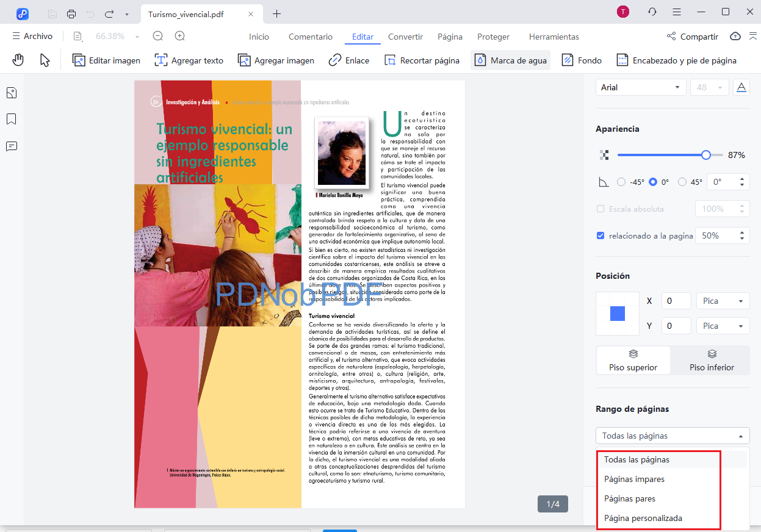The image size is (761, 532).
Task: Select the Hand tool
Action: pyautogui.click(x=18, y=59)
